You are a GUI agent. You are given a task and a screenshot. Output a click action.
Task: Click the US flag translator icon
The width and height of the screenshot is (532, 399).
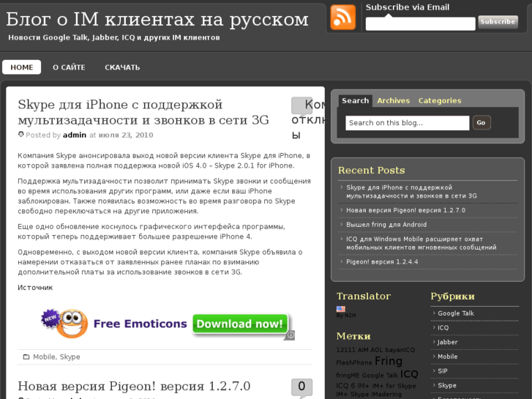341,309
